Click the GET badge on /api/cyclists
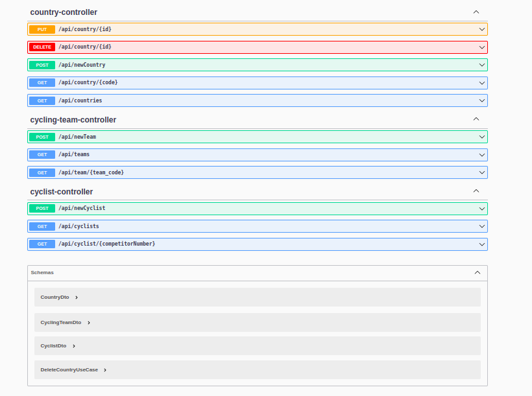The width and height of the screenshot is (532, 396). click(42, 226)
